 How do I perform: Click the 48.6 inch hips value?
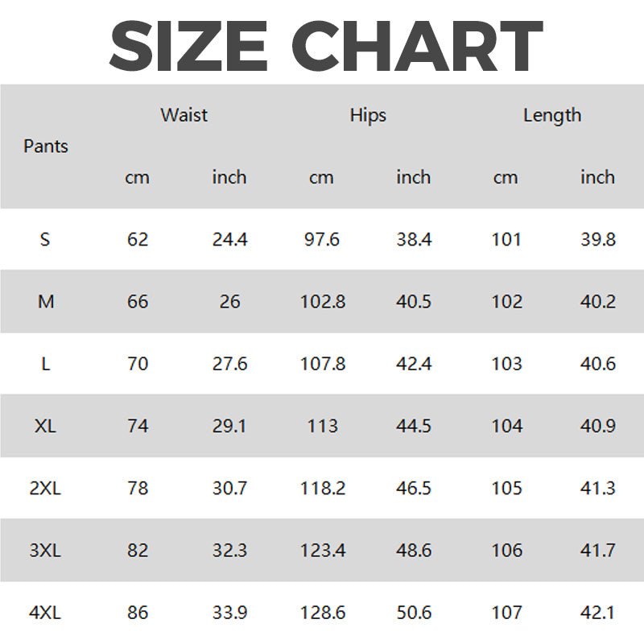click(414, 551)
